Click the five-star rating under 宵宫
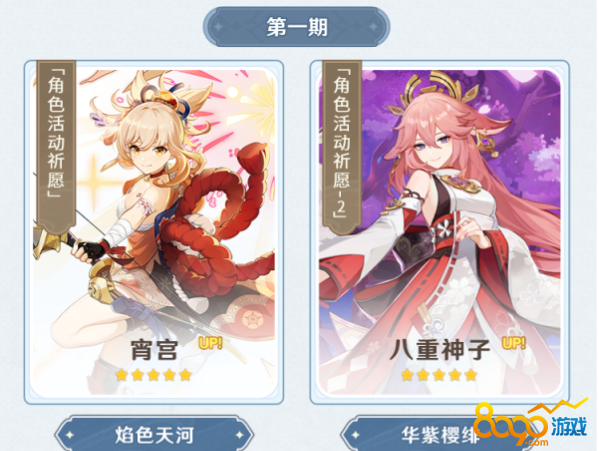Image resolution: width=599 pixels, height=451 pixels. point(153,375)
